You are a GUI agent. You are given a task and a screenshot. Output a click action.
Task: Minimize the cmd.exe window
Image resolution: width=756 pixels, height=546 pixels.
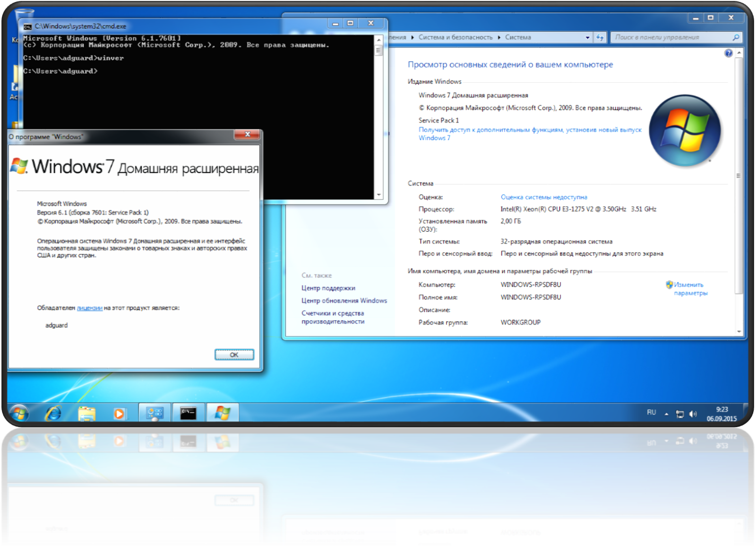(335, 23)
